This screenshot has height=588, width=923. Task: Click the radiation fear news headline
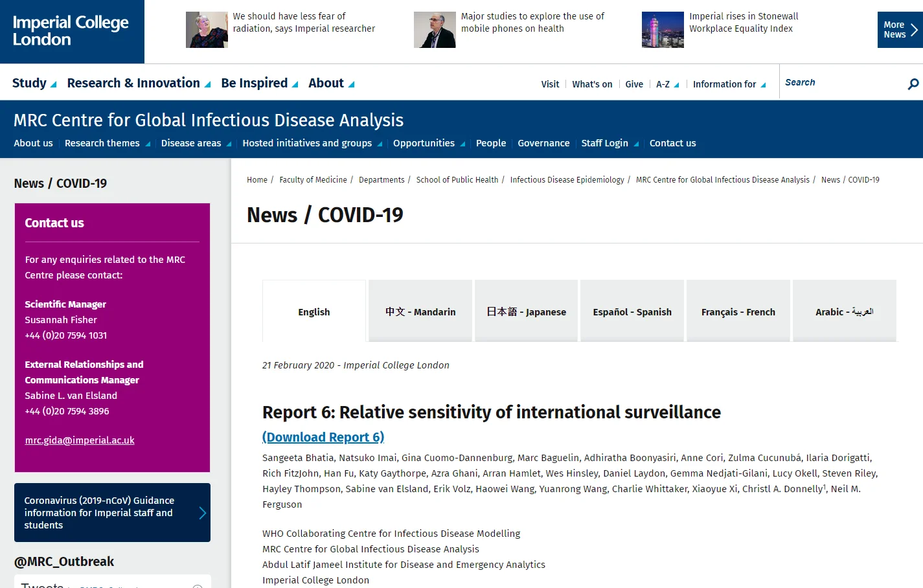pos(304,22)
